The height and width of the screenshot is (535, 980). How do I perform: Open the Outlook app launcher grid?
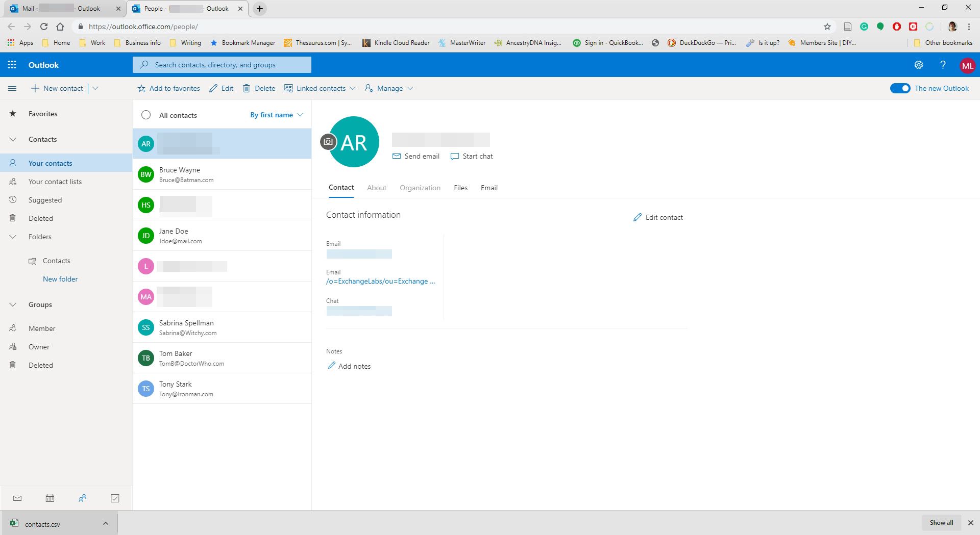click(x=12, y=65)
